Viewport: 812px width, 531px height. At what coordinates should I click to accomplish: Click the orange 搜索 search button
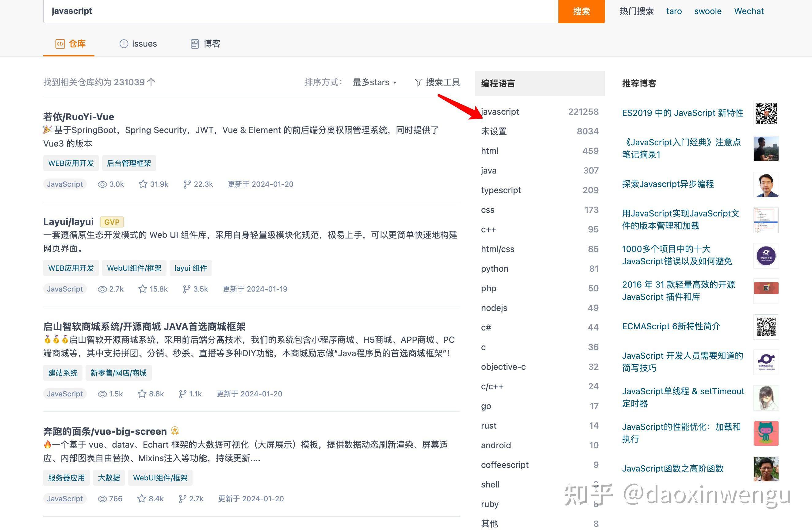581,11
